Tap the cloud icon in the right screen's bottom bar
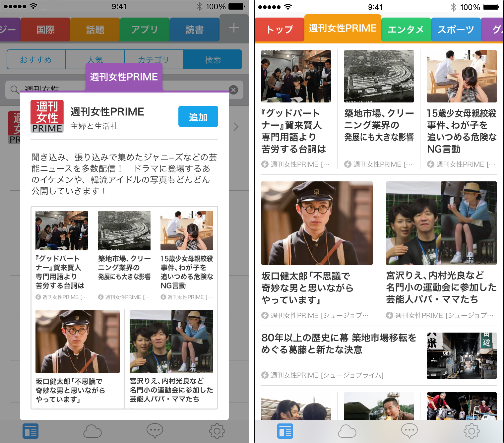Image resolution: width=504 pixels, height=443 pixels. [x=347, y=431]
